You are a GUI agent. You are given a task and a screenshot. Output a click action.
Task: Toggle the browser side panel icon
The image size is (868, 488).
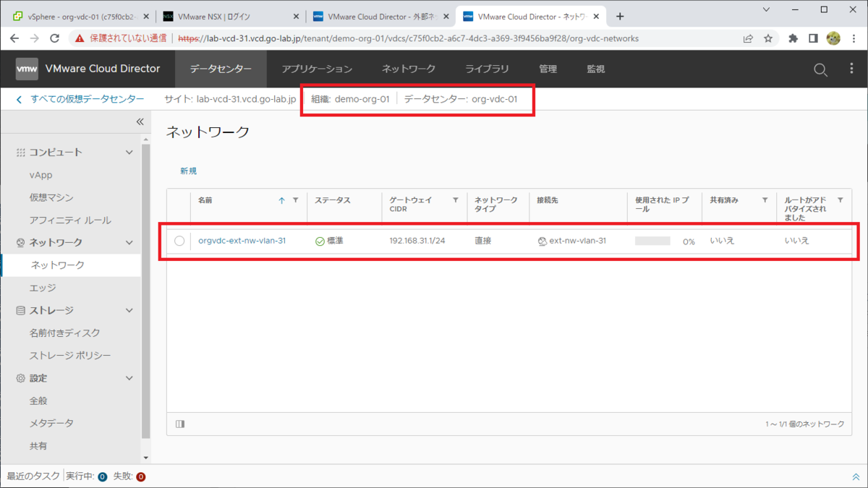(x=813, y=38)
